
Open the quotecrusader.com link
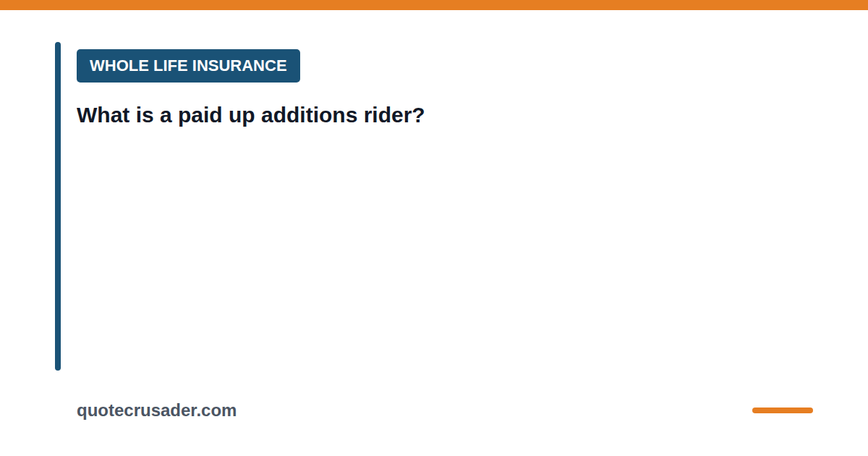tap(156, 410)
